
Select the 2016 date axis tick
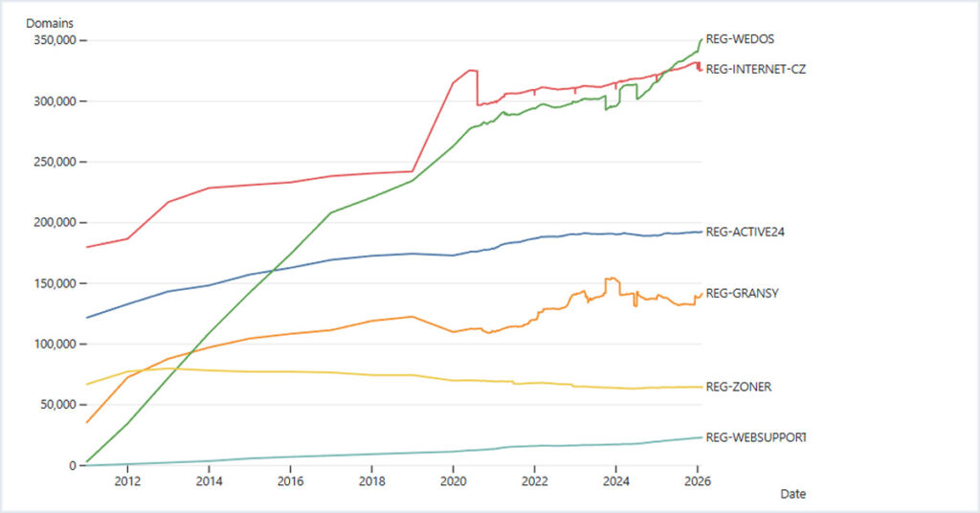290,480
